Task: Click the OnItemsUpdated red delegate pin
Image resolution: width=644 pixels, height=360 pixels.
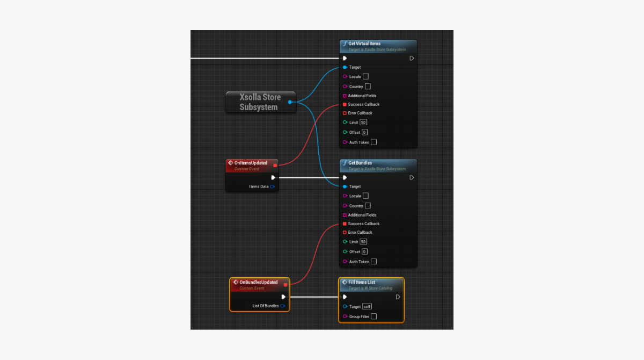Action: (x=275, y=165)
